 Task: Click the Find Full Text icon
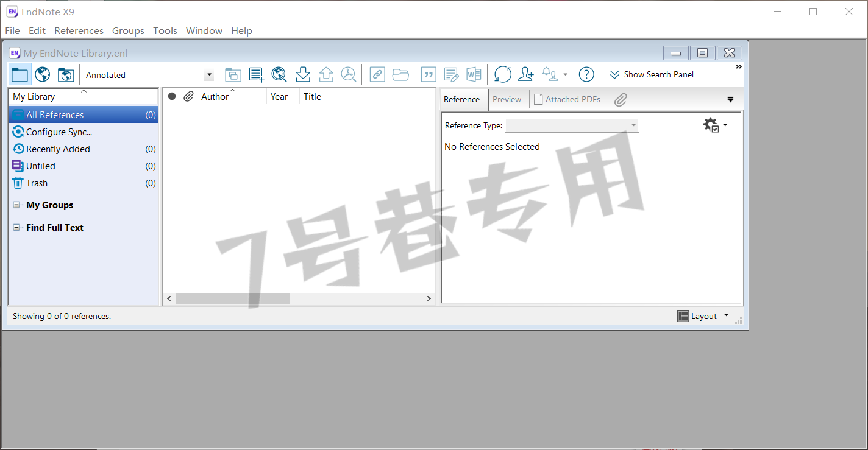coord(348,75)
